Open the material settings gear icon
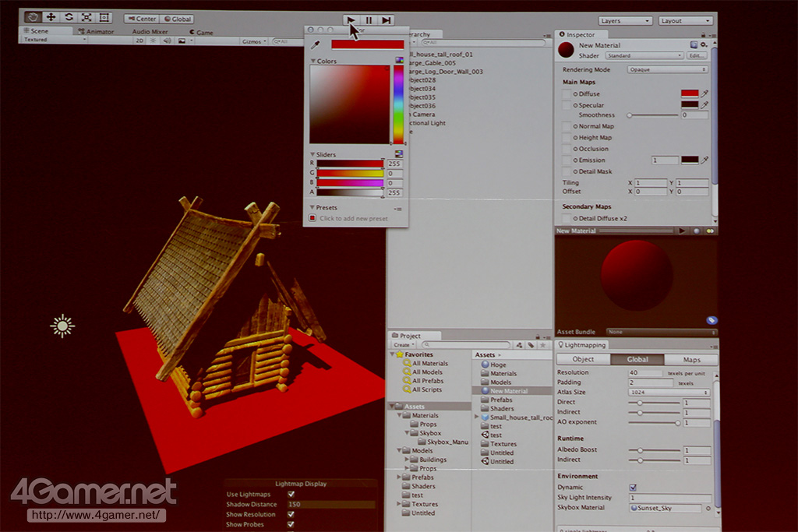Screen dimensions: 798x532 click(704, 44)
